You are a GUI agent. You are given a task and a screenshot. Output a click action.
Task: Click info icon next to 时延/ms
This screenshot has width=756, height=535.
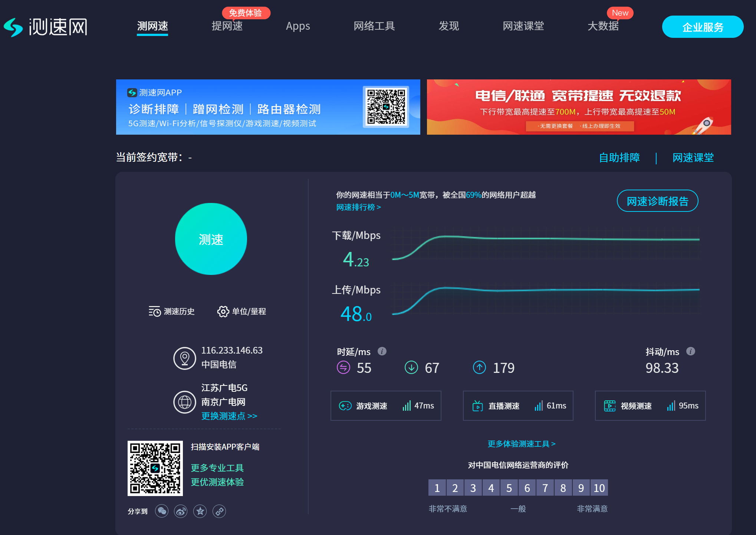(382, 351)
